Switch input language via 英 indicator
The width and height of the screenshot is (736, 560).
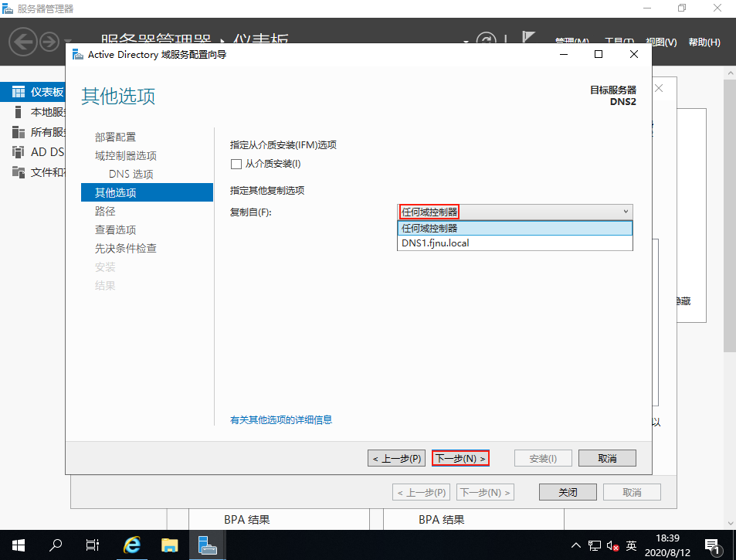(x=631, y=545)
